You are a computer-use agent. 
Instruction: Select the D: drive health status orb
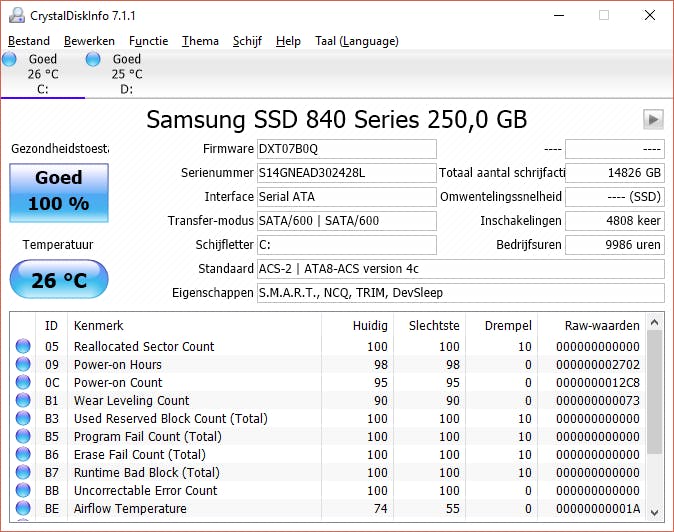click(93, 60)
